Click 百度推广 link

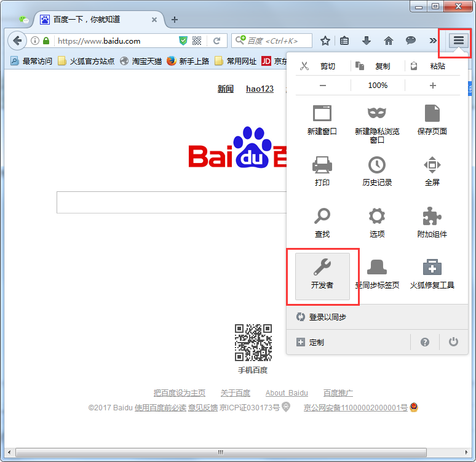(338, 392)
